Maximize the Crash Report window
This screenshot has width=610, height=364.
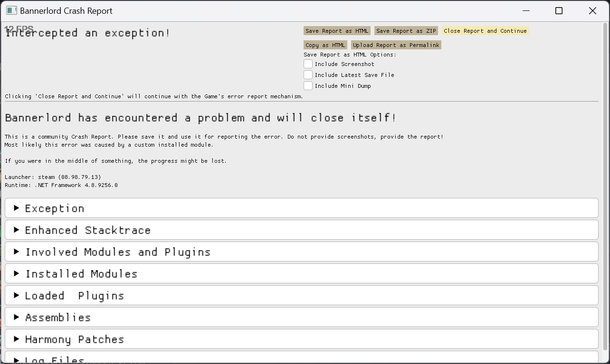(559, 10)
